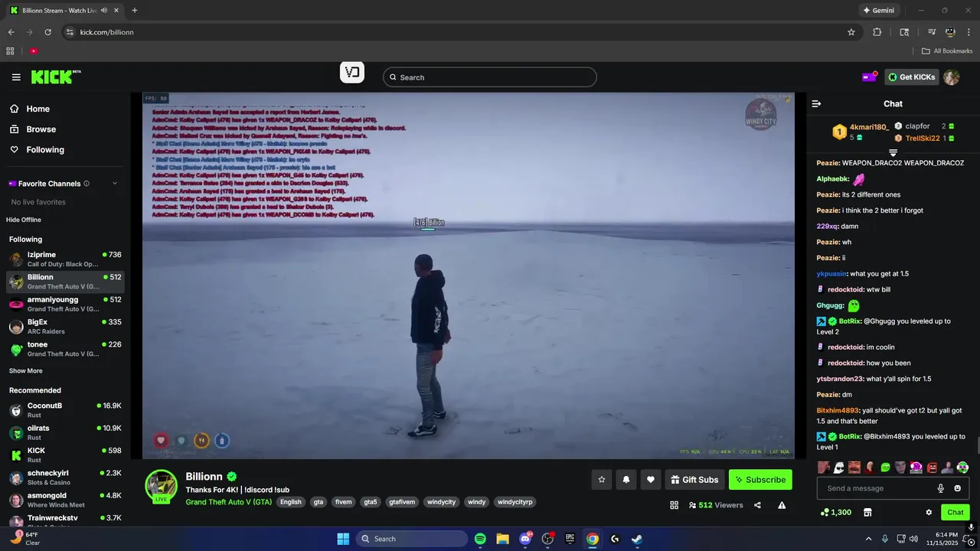Viewport: 980px width, 551px height.
Task: Open asmongold in Recommended list
Action: (65, 500)
